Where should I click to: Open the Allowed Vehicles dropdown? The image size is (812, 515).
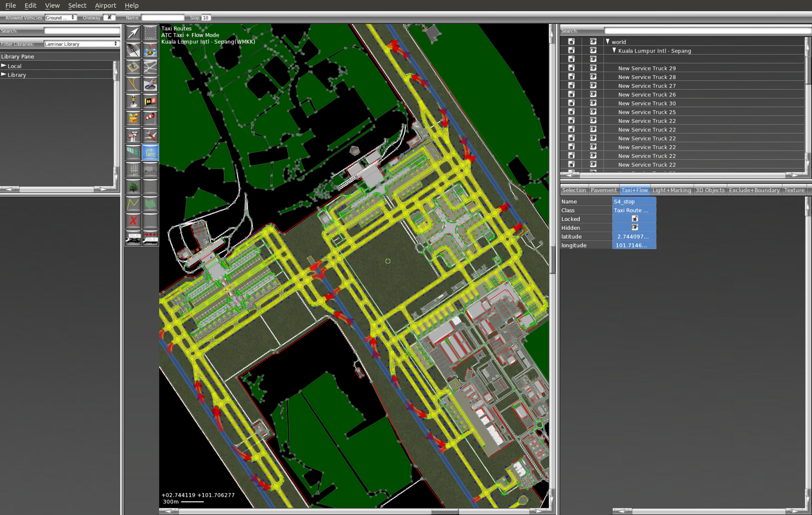click(x=60, y=18)
